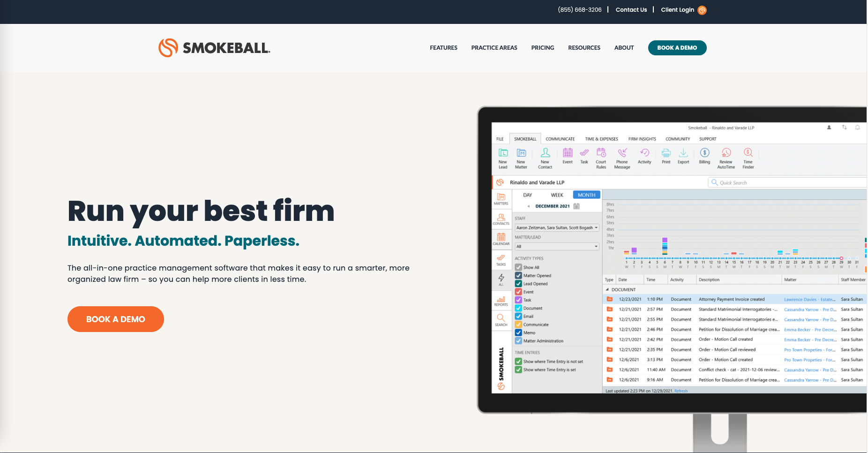868x453 pixels.
Task: Open the calendar picker next to December 2021
Action: pos(576,206)
